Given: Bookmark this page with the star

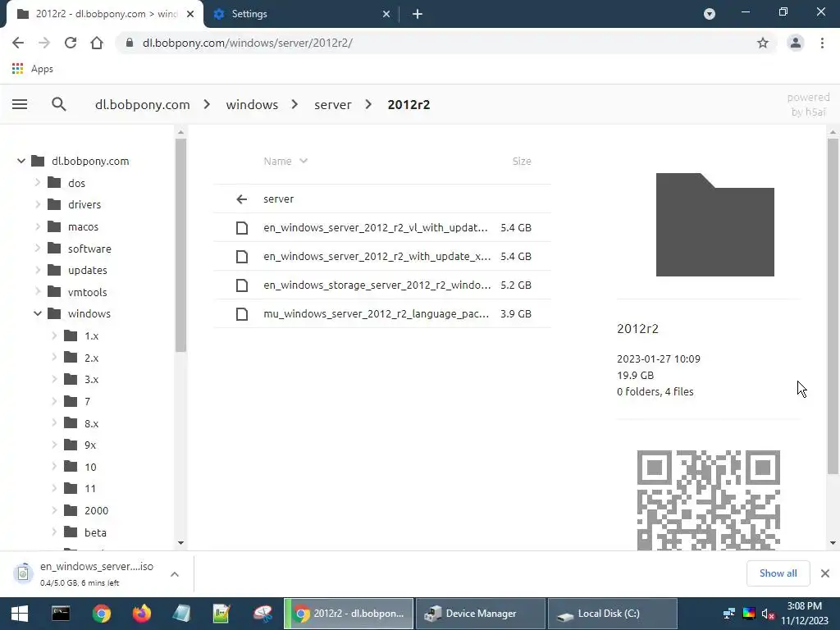Looking at the screenshot, I should 763,43.
